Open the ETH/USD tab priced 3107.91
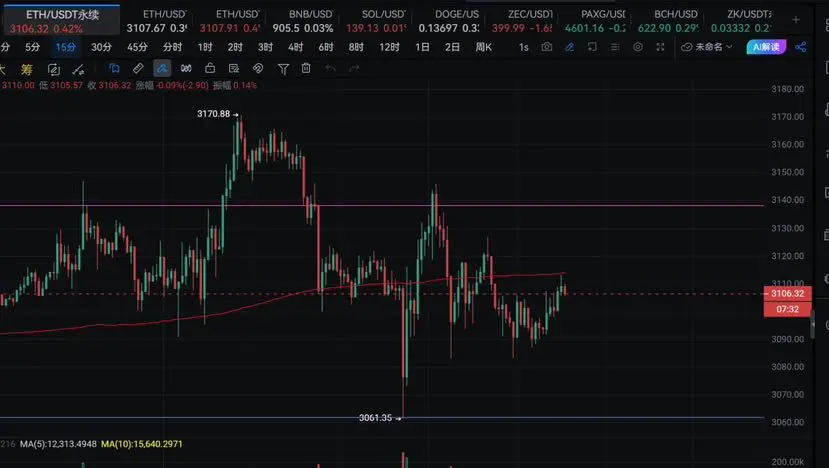 tap(230, 21)
